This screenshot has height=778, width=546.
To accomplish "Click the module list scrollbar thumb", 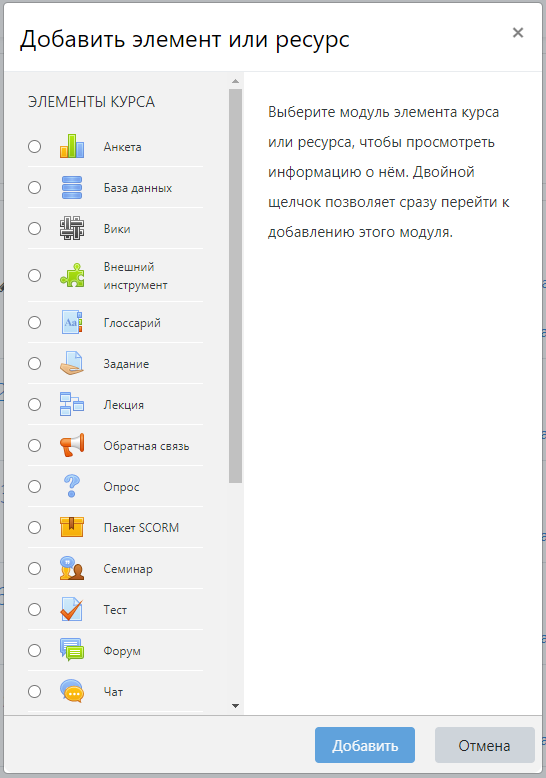I will click(x=235, y=286).
